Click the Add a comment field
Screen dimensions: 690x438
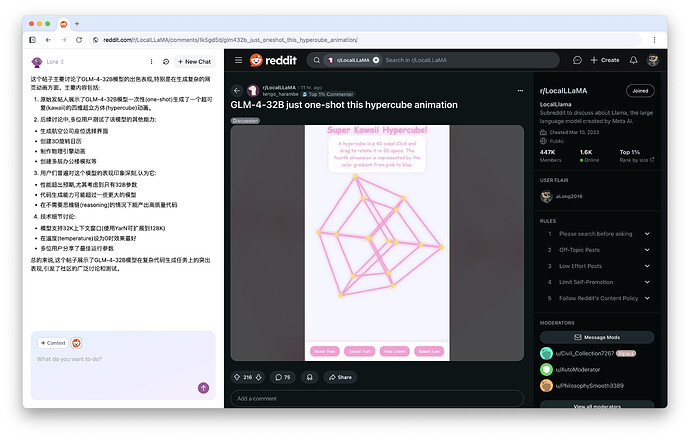tap(377, 398)
